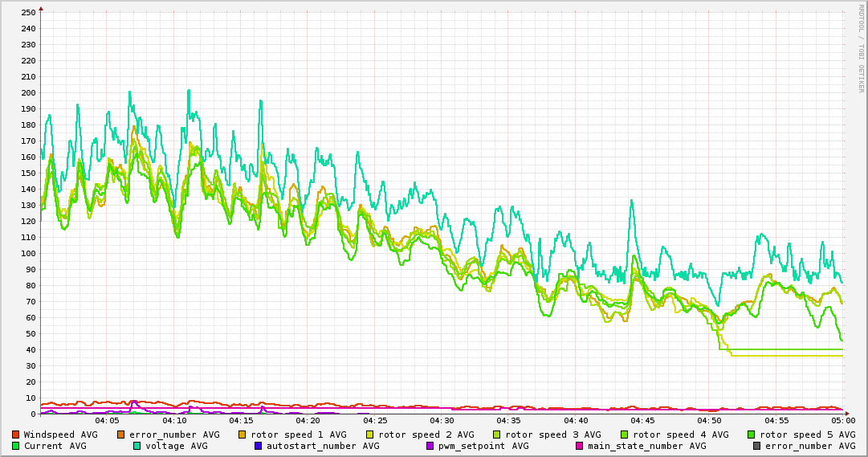Click the red Windspeed AVG legend swatch

16,435
